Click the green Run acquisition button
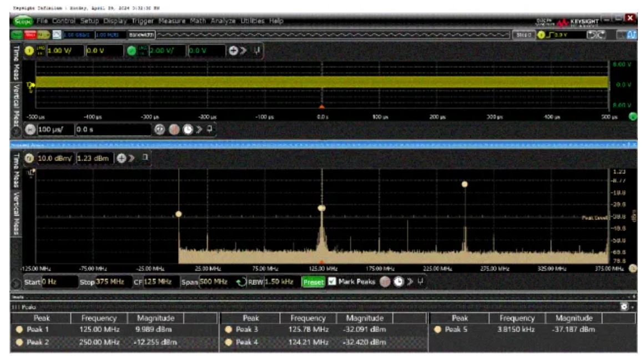644x359 pixels. tap(17, 35)
